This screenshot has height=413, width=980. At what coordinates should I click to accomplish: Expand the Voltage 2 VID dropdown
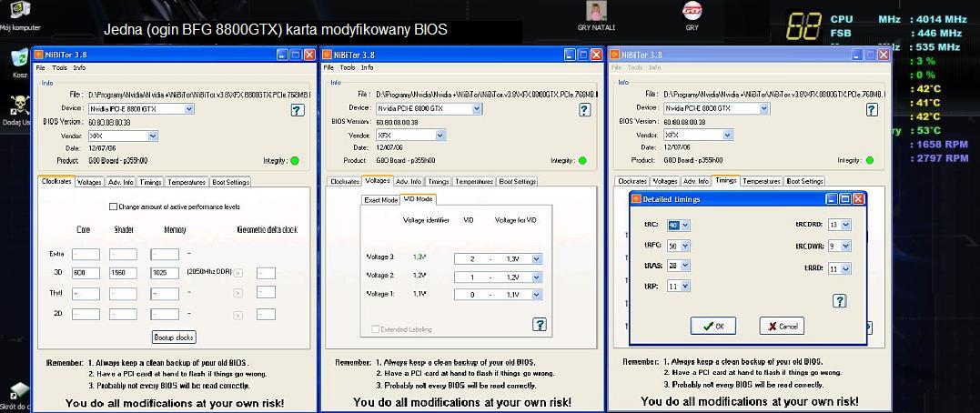(x=537, y=277)
